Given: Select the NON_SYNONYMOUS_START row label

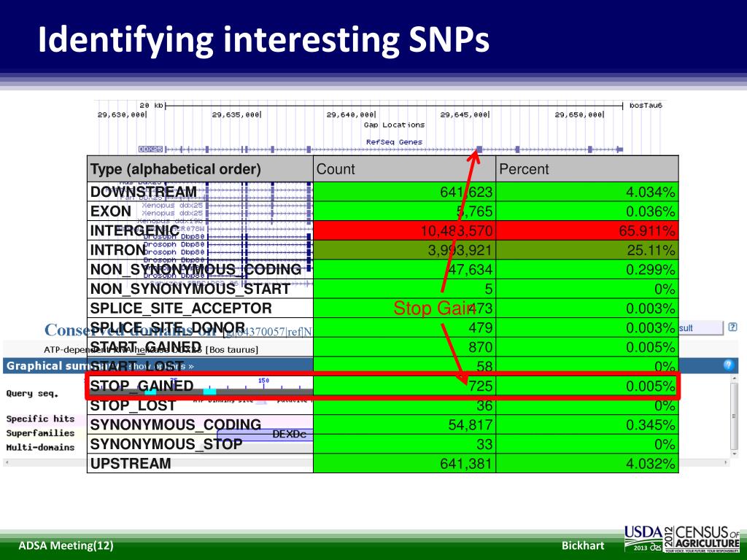Looking at the screenshot, I should [190, 289].
